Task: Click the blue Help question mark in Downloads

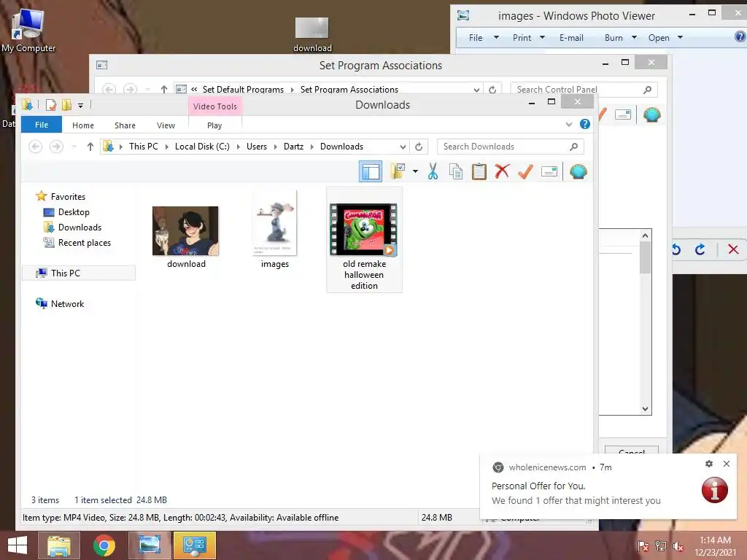Action: (x=585, y=124)
